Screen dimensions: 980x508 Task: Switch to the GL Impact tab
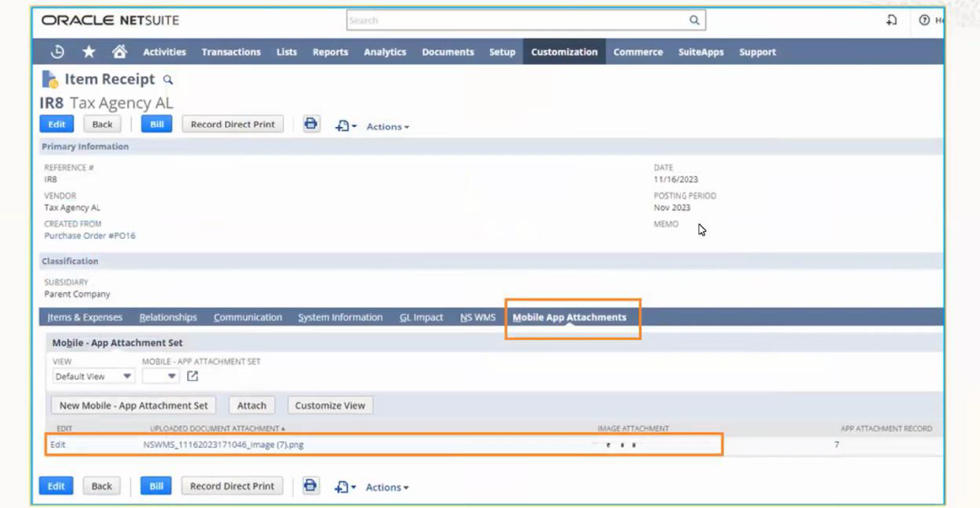point(421,317)
